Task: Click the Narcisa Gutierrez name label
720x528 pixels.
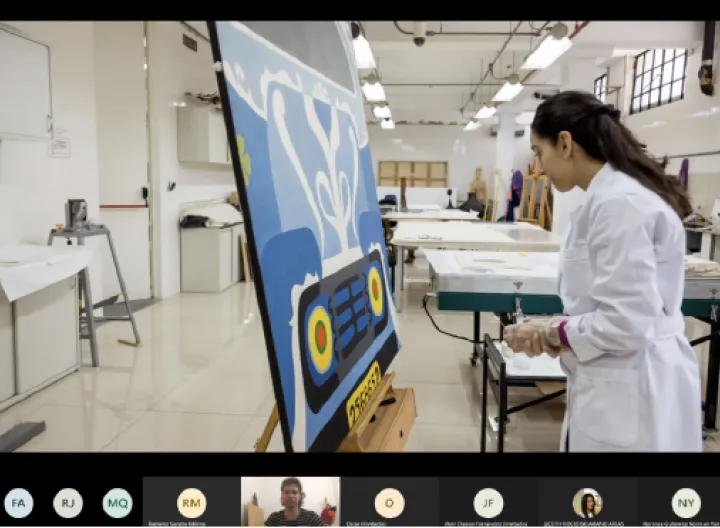Action: [x=686, y=522]
